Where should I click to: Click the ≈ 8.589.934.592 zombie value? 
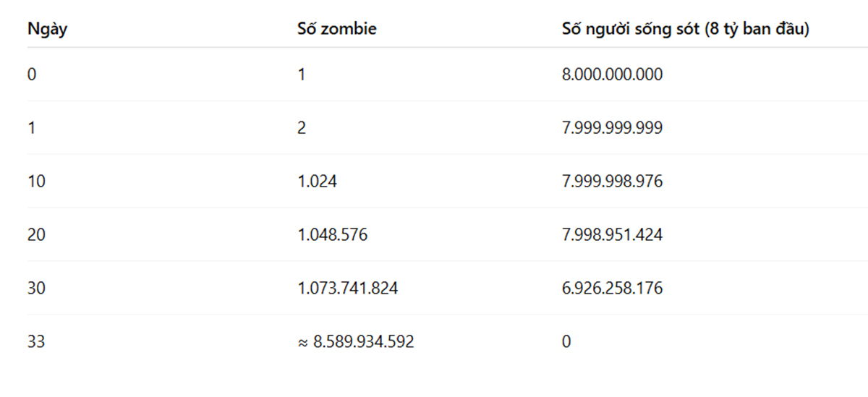click(355, 342)
